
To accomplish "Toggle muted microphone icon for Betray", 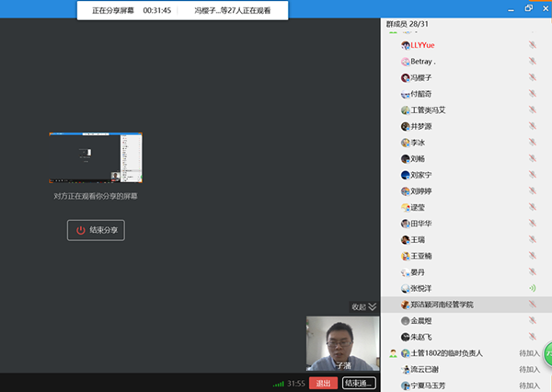I will point(532,62).
